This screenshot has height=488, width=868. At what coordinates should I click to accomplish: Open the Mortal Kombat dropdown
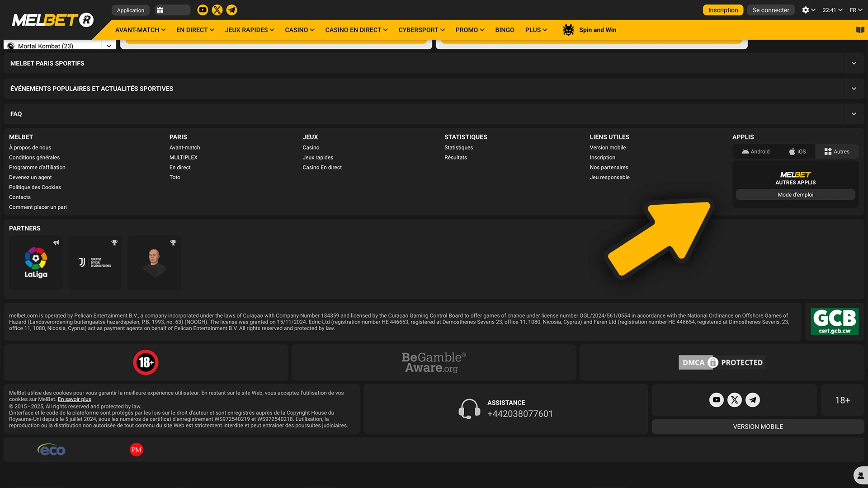point(108,46)
